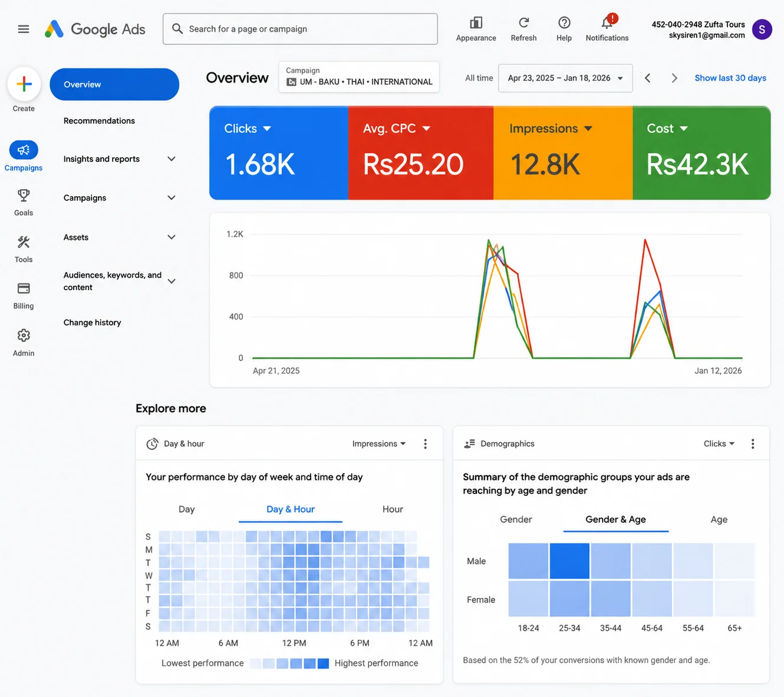Click the "Apr 21, 2025" axis label

tap(276, 371)
